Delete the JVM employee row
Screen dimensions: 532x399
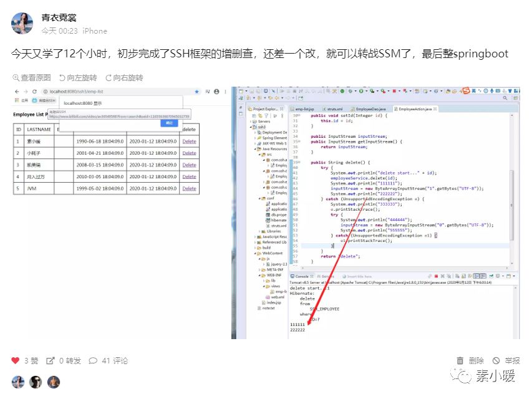pyautogui.click(x=189, y=188)
